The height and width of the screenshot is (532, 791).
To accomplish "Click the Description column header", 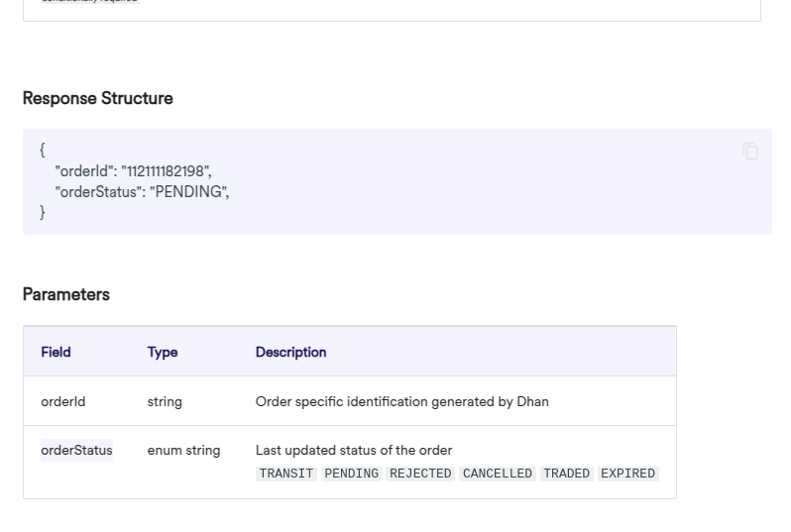I will 290,352.
